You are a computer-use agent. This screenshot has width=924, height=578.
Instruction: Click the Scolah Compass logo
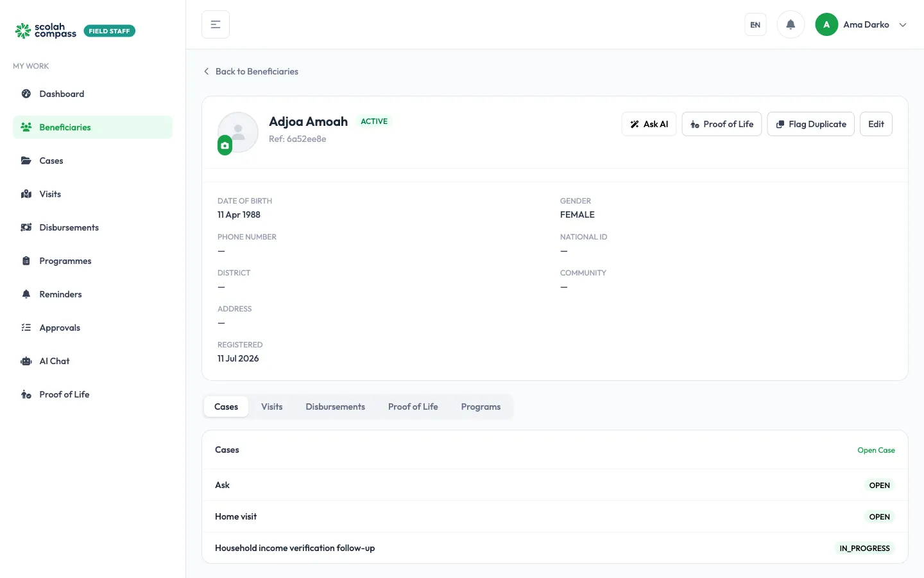click(x=46, y=30)
